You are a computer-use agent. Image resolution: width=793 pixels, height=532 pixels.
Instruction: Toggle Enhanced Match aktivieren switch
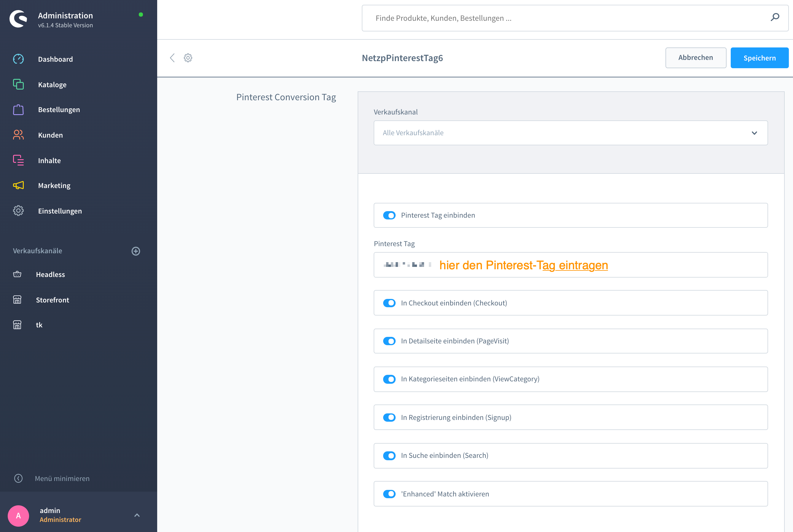[389, 493]
